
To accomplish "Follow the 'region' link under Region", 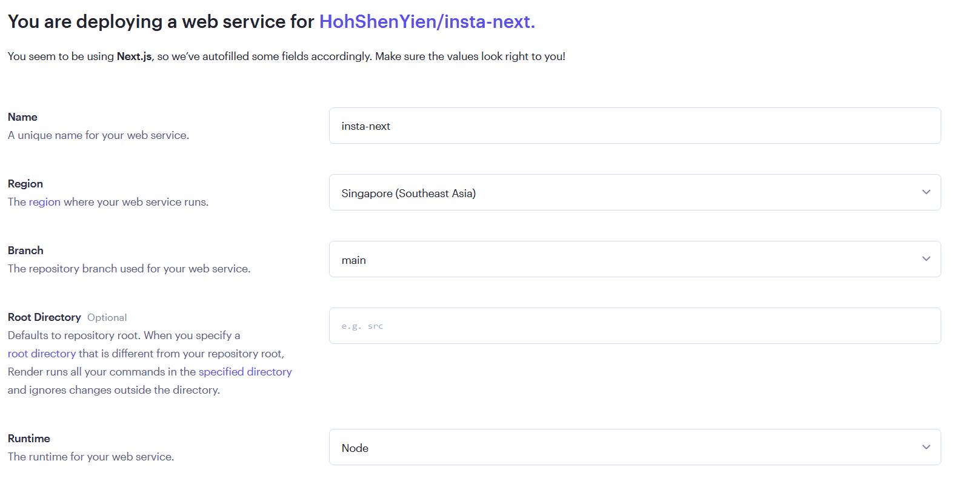I will coord(45,202).
